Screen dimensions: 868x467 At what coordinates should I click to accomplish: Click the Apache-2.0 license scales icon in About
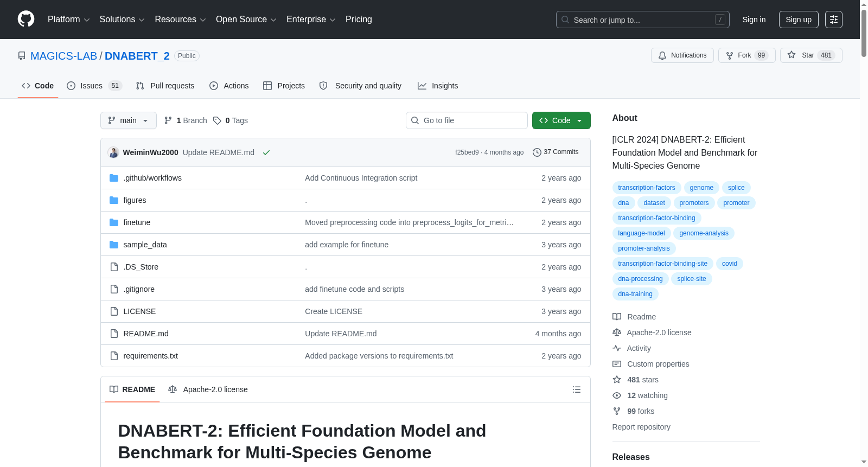click(x=617, y=332)
